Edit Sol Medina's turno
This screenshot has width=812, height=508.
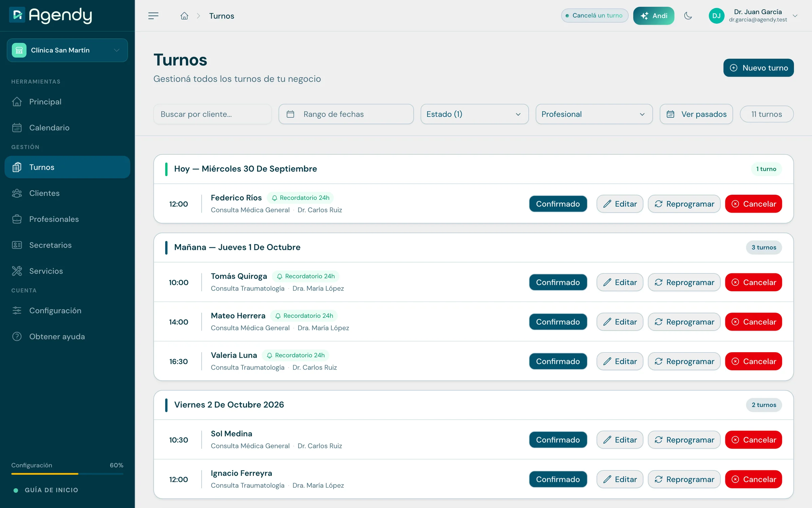(619, 440)
